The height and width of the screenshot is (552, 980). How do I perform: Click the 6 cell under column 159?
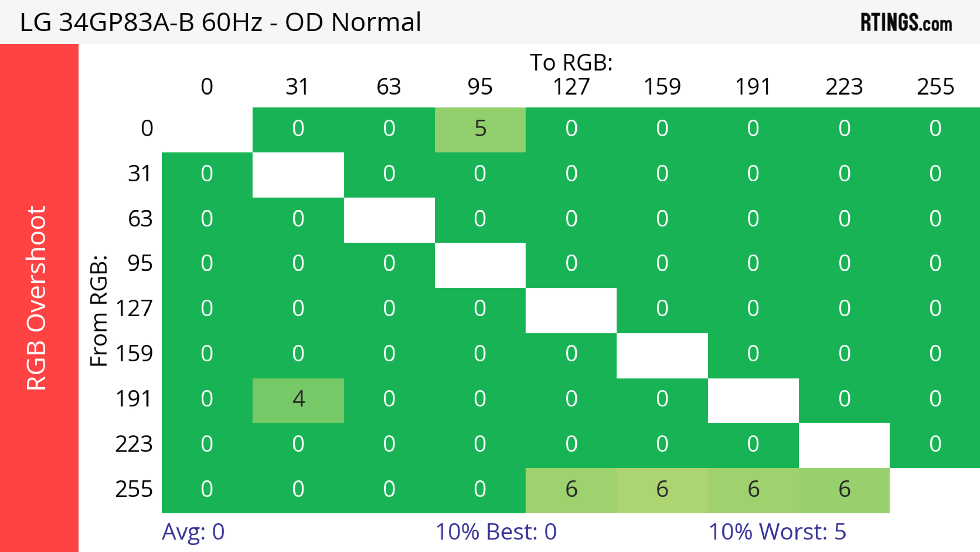click(662, 490)
